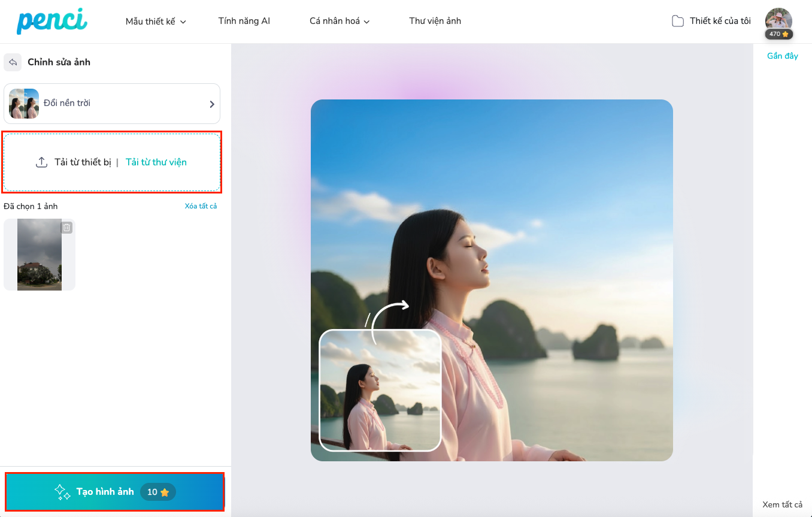Click the 470 star credits badge

coord(778,34)
